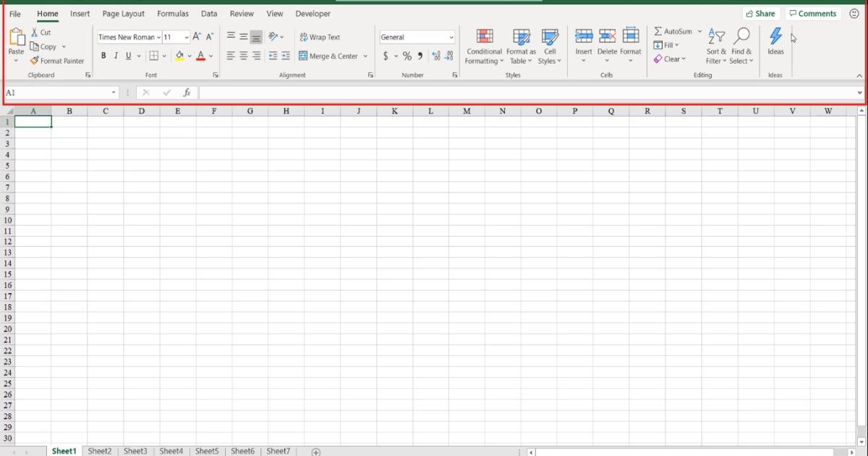Toggle italic formatting
This screenshot has width=868, height=456.
115,55
